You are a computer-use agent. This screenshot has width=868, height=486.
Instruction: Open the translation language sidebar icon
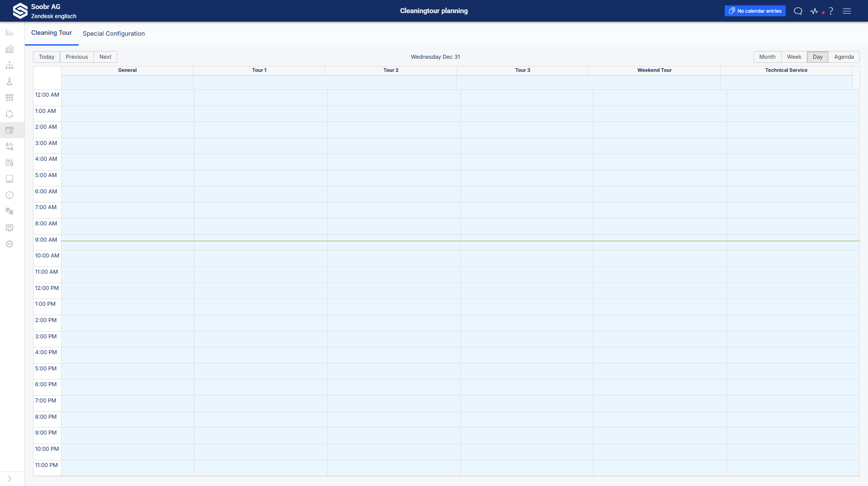point(9,211)
